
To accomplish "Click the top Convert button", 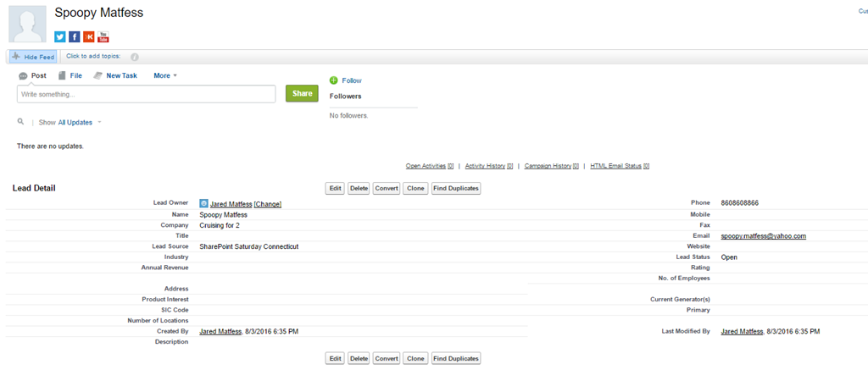I will coord(387,188).
